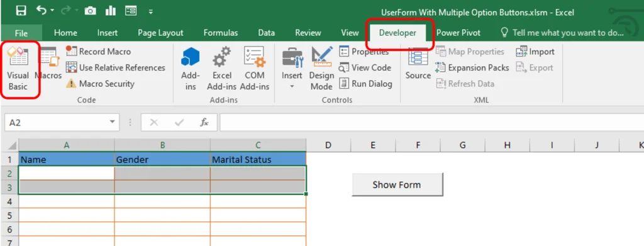Screen dimensions: 644x246
Task: Save the workbook with the Save icon
Action: pyautogui.click(x=21, y=11)
